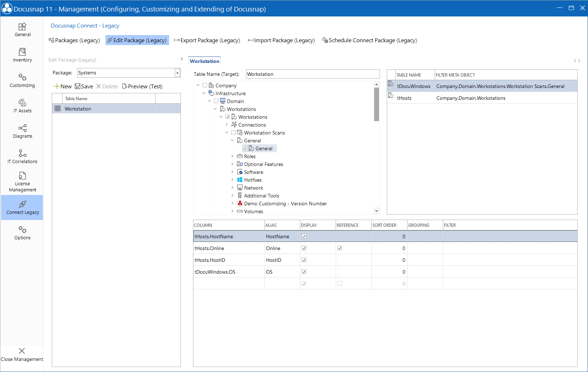The height and width of the screenshot is (372, 588).
Task: Open License Management section
Action: (x=22, y=182)
